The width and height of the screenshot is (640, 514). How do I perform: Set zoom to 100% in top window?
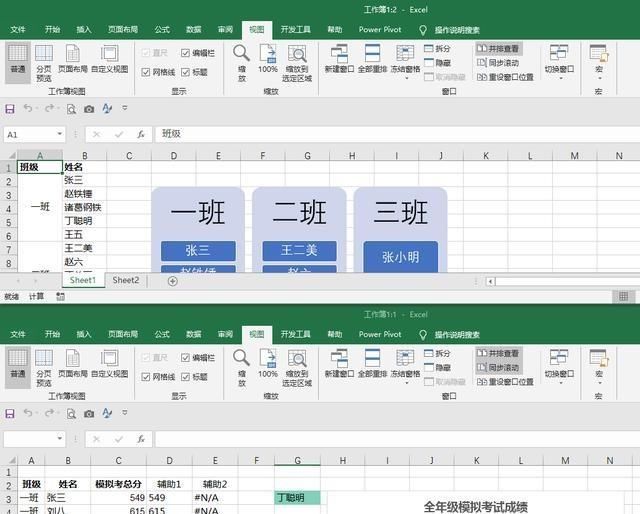[x=268, y=59]
